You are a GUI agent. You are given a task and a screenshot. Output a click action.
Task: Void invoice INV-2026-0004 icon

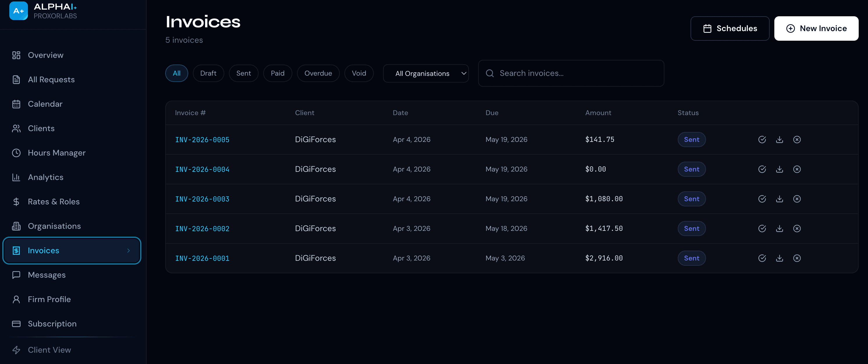797,169
